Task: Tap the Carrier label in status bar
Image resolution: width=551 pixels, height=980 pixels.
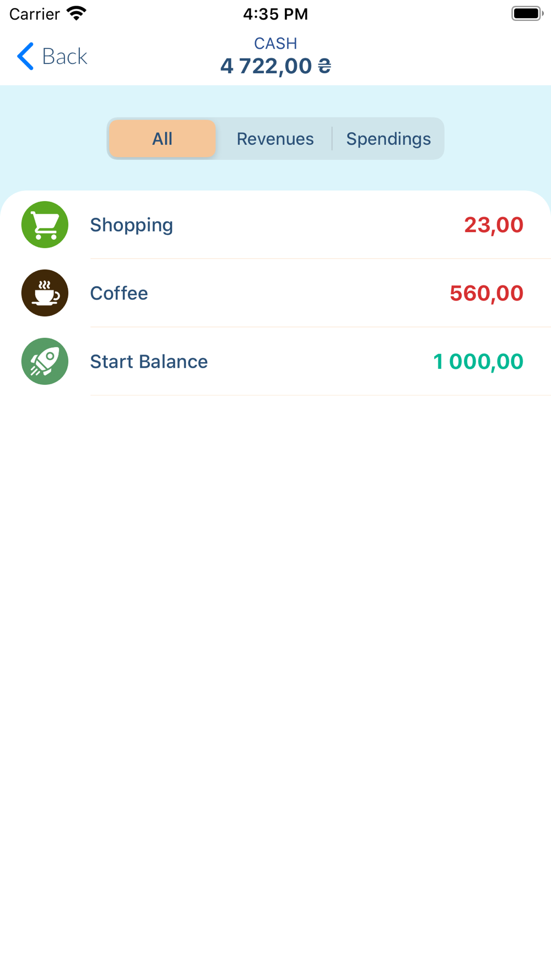Action: click(34, 14)
